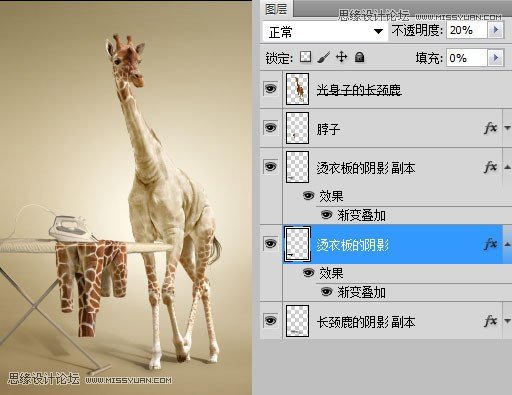This screenshot has height=395, width=512.
Task: Open the 正常 blend mode dropdown
Action: pos(325,32)
